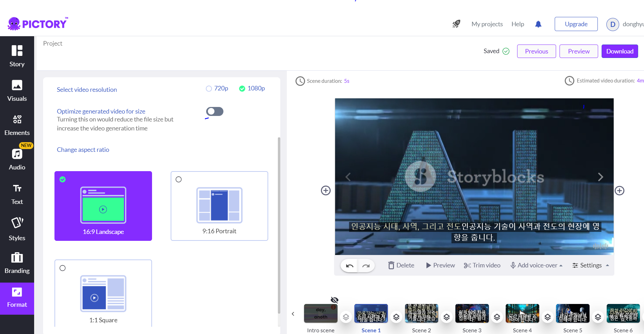Viewport: 644px width, 334px height.
Task: Expand the scene Settings menu
Action: (x=591, y=265)
